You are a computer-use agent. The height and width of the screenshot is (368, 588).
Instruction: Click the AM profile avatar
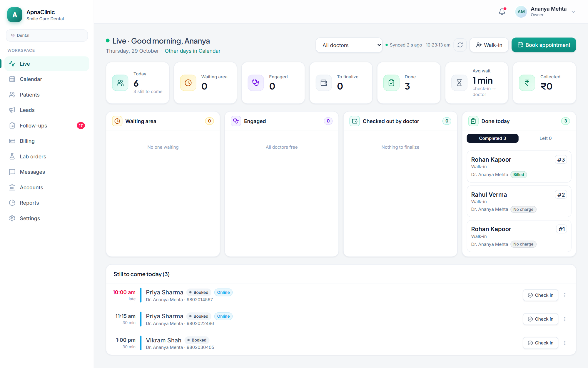521,12
